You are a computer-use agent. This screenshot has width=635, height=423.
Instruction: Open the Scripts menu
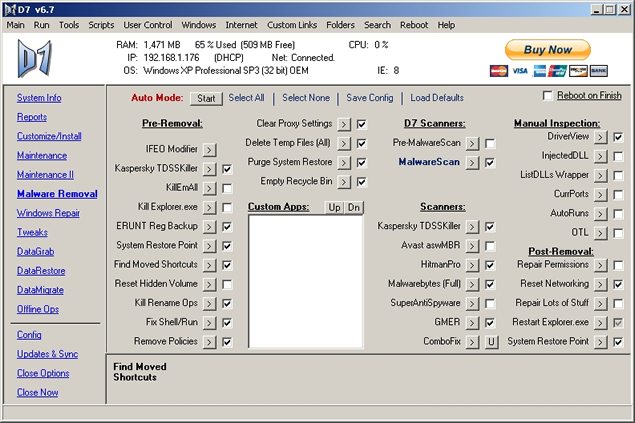click(x=101, y=25)
